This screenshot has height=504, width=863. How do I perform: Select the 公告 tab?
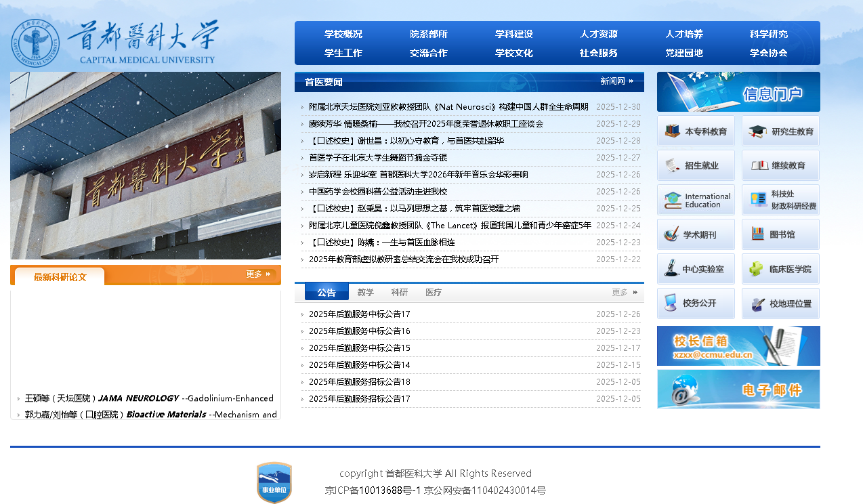click(x=327, y=292)
